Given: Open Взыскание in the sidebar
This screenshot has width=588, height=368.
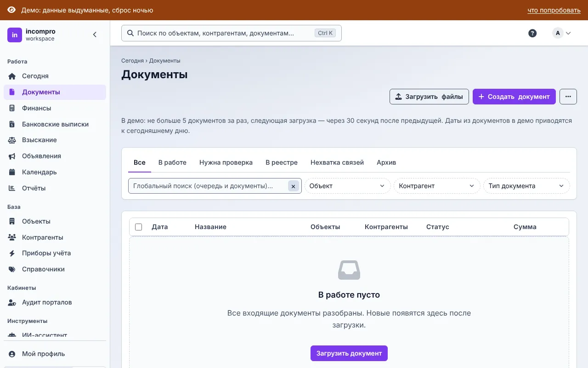Looking at the screenshot, I should click(x=55, y=140).
